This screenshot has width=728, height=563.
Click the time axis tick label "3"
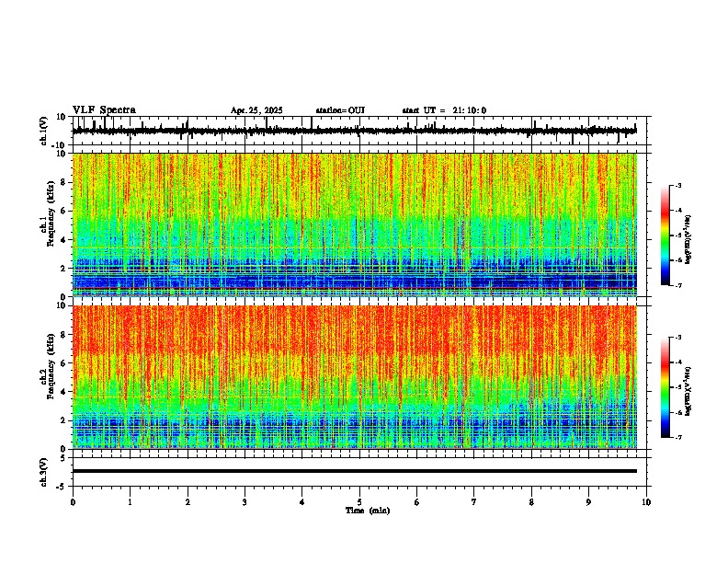pos(245,502)
